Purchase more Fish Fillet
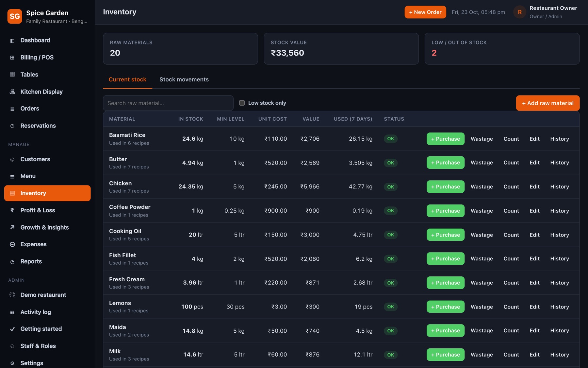 pyautogui.click(x=446, y=259)
